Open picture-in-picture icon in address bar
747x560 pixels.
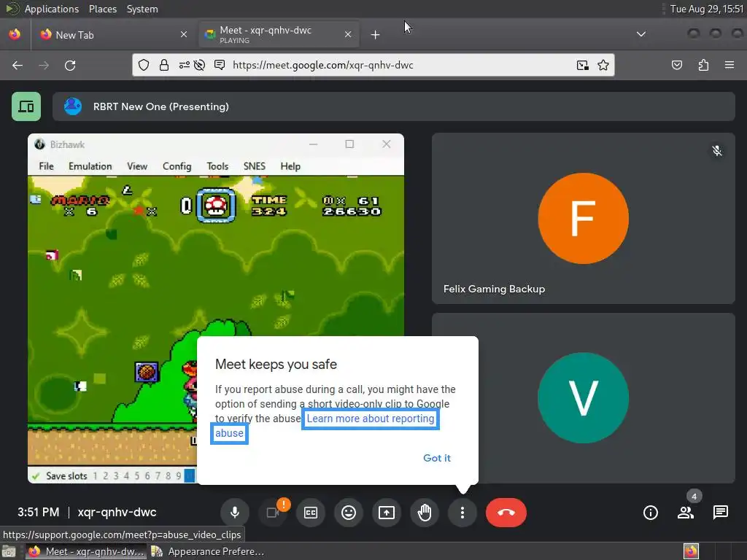point(582,65)
